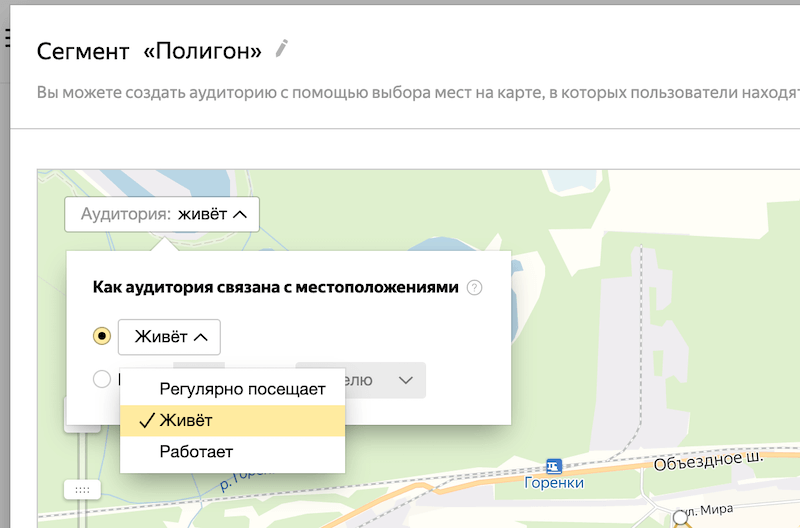Choose the checked Живёт menu option
The height and width of the screenshot is (528, 800).
point(233,421)
